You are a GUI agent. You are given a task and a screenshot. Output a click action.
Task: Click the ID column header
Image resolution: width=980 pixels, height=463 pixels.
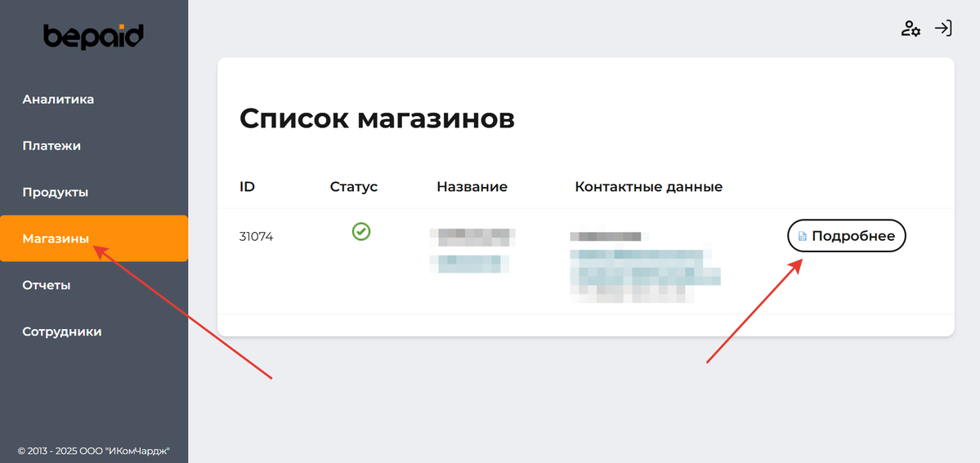point(247,187)
